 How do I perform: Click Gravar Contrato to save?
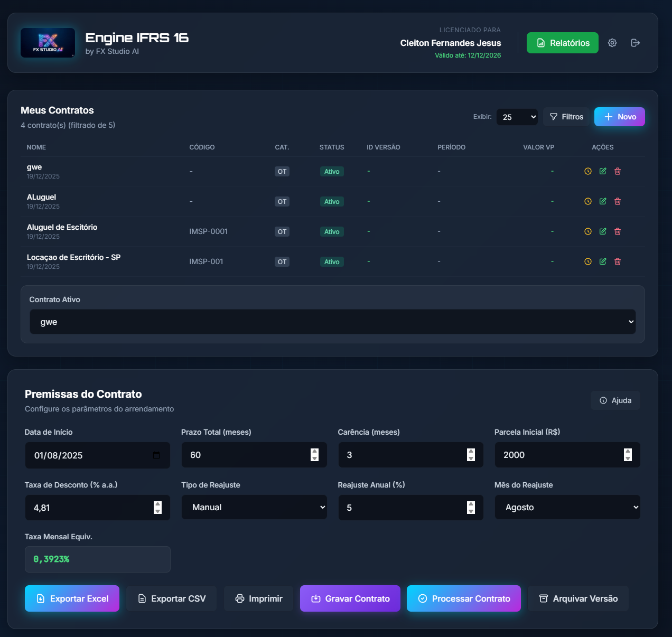point(350,598)
